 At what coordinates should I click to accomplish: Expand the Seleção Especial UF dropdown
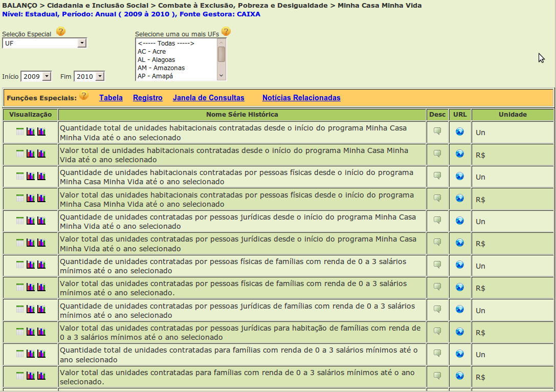(x=82, y=43)
